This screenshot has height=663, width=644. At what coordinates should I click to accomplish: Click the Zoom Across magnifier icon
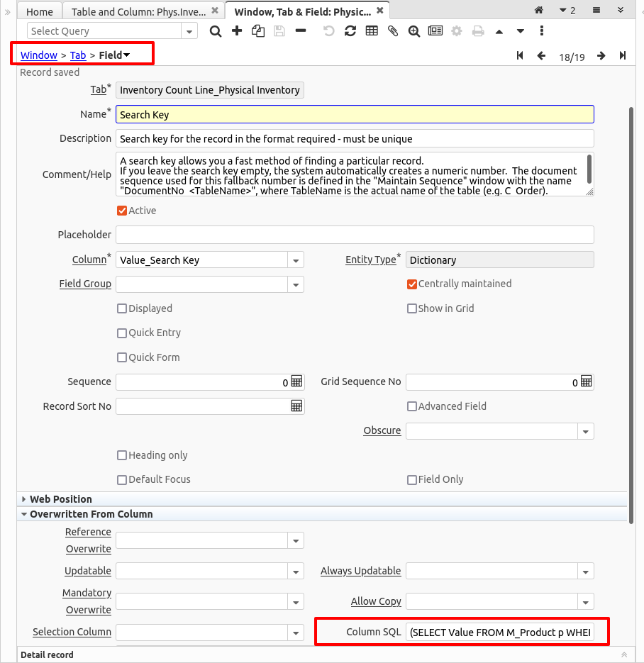414,31
